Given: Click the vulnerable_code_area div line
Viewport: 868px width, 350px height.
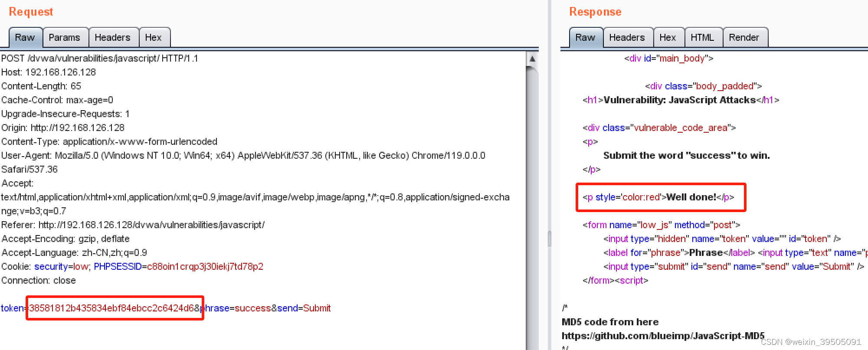Looking at the screenshot, I should tap(659, 128).
